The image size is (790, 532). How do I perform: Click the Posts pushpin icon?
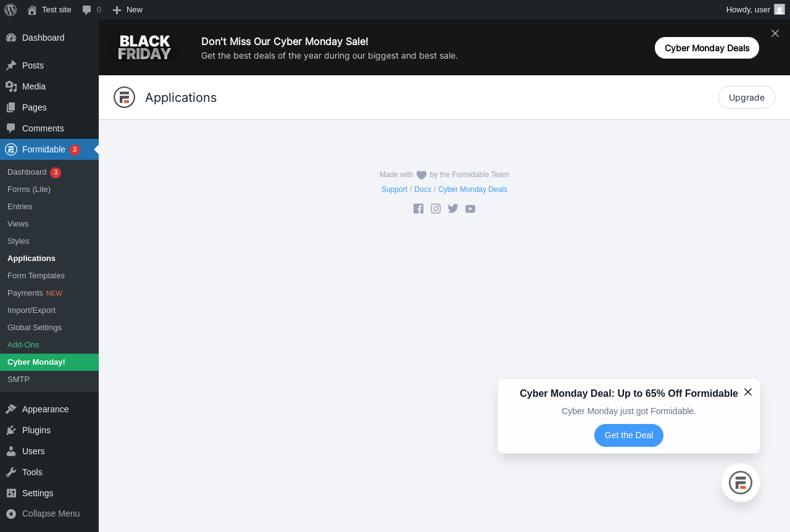tap(11, 65)
